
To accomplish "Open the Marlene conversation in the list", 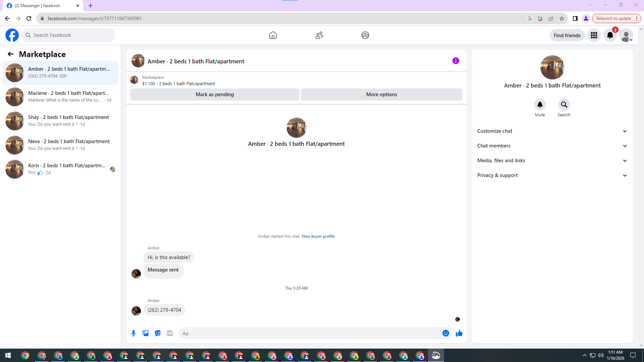I will (60, 97).
